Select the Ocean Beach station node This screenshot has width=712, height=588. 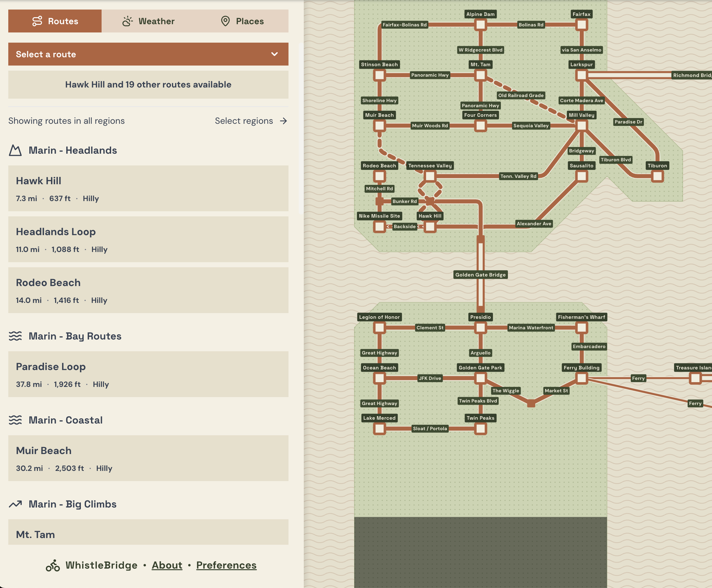[x=380, y=378]
